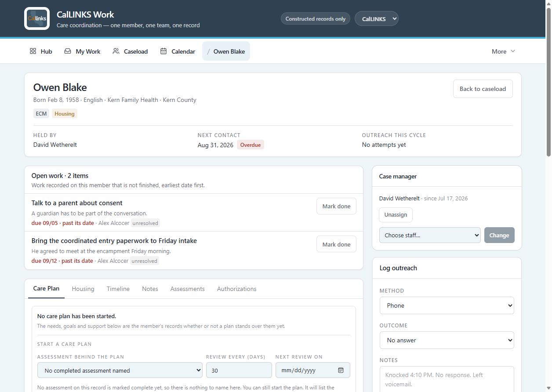Click the Housing tag under member name
552x392 pixels.
point(65,113)
